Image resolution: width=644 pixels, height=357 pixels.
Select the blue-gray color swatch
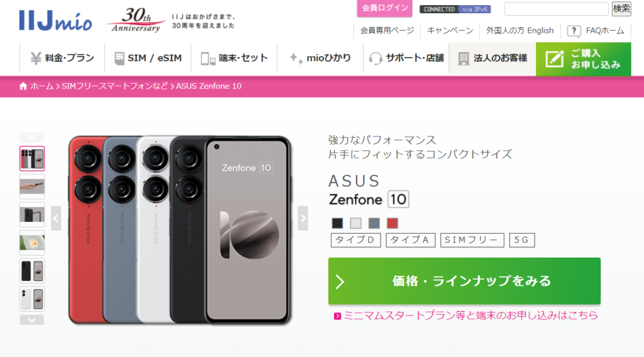tap(374, 223)
